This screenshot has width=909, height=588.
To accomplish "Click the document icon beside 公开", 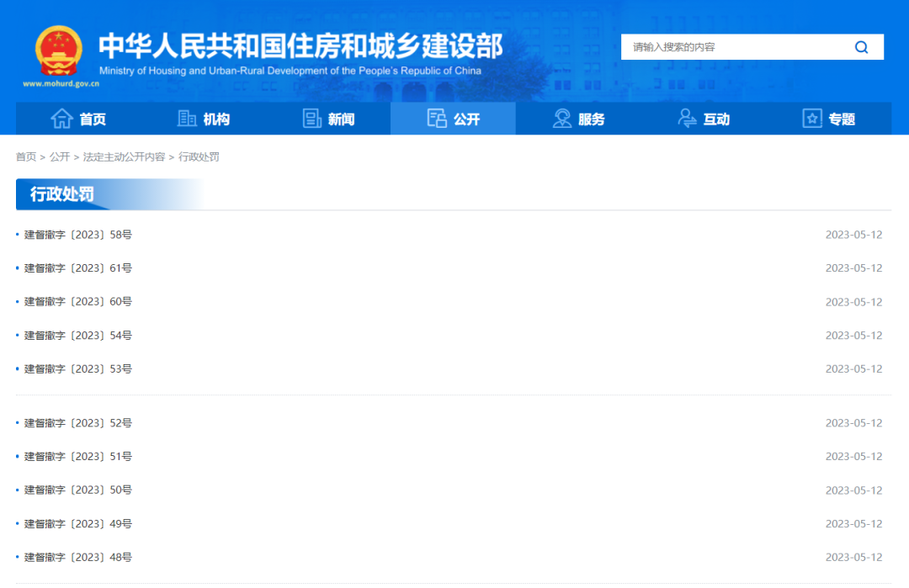I will click(x=437, y=118).
